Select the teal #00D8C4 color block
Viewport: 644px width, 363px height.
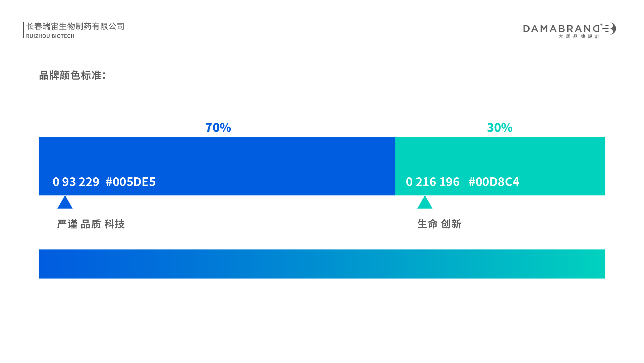[x=500, y=166]
